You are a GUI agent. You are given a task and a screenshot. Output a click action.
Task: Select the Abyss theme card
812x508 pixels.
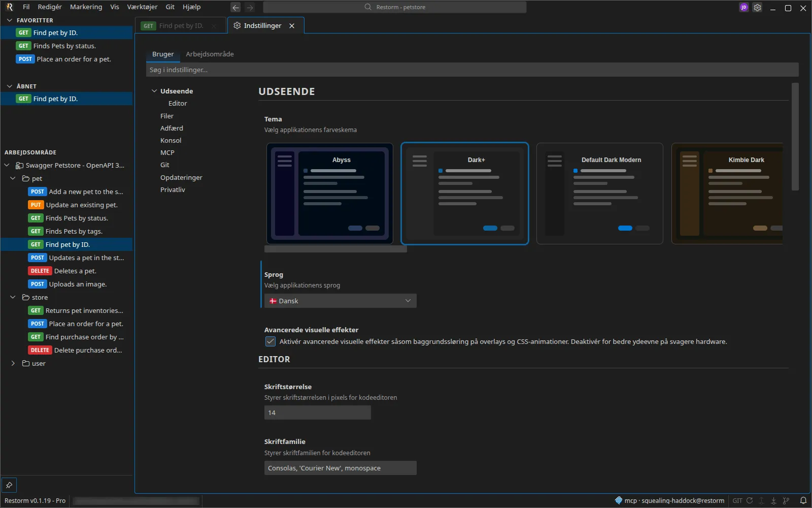330,194
